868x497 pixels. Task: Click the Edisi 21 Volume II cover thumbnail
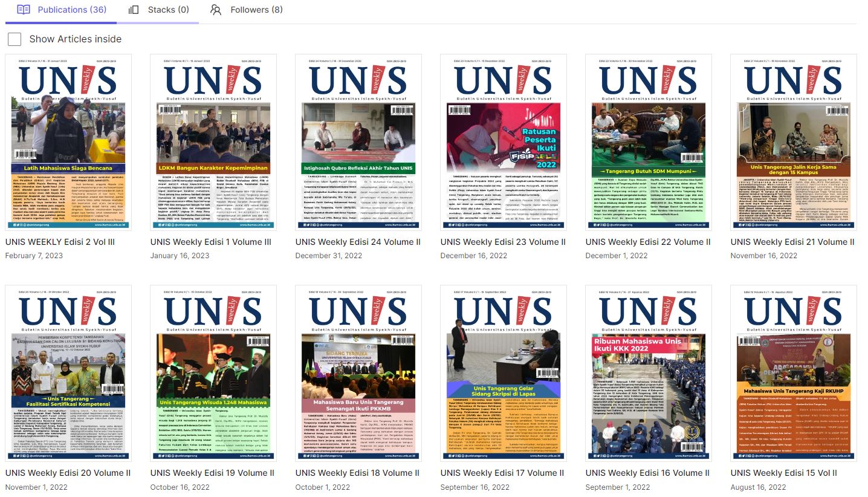[794, 141]
